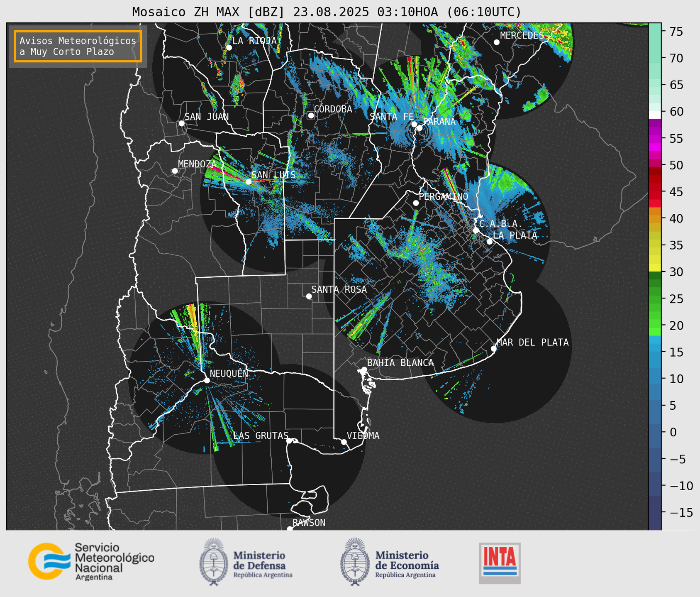Image resolution: width=700 pixels, height=597 pixels.
Task: Click the INTA logo
Action: [x=500, y=563]
